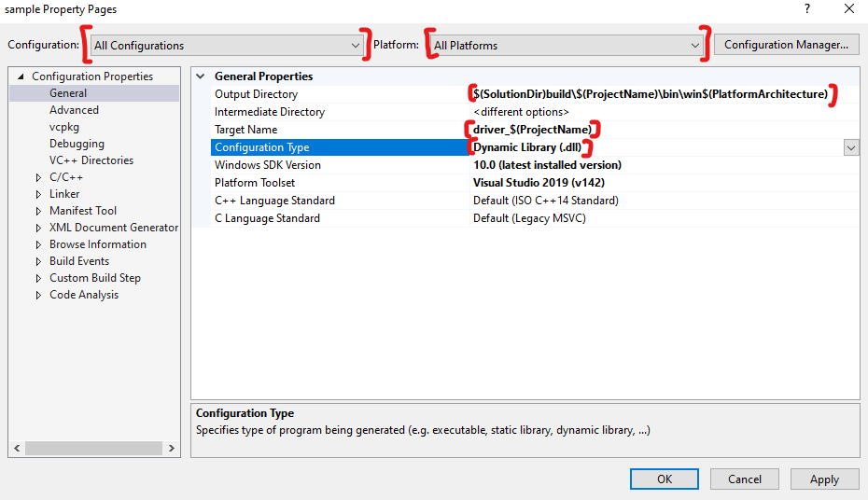Image resolution: width=868 pixels, height=500 pixels.
Task: Select General in the properties tree
Action: (68, 93)
